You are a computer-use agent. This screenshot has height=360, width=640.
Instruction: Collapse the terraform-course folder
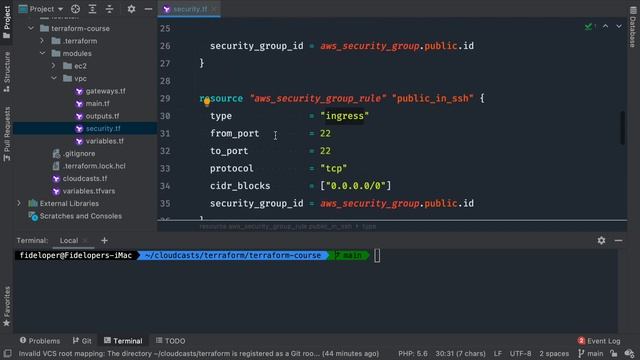tap(31, 28)
